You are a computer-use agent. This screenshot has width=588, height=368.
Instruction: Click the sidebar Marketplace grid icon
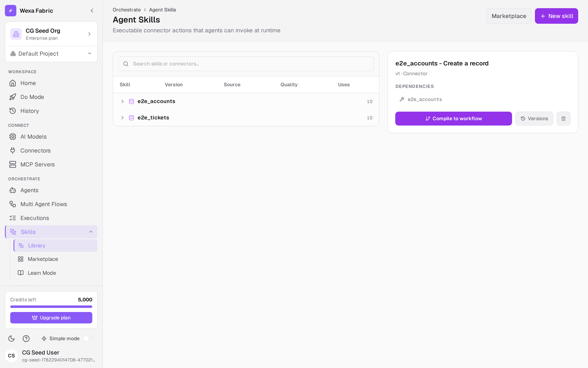21,259
